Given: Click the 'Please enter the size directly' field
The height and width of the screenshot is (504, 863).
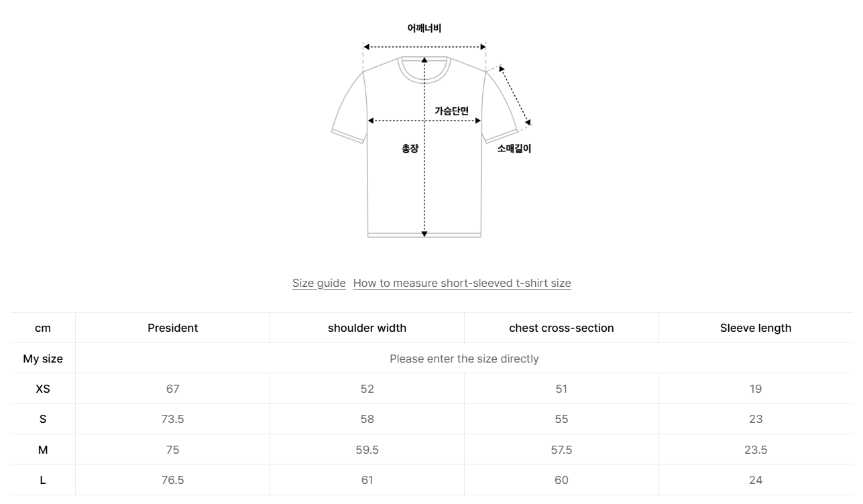Looking at the screenshot, I should coord(464,359).
